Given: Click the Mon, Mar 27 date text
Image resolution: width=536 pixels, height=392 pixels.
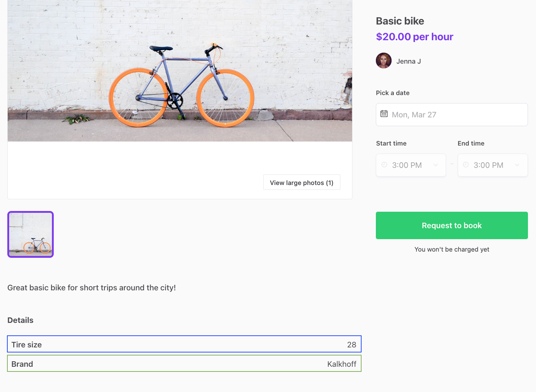Looking at the screenshot, I should click(x=414, y=114).
